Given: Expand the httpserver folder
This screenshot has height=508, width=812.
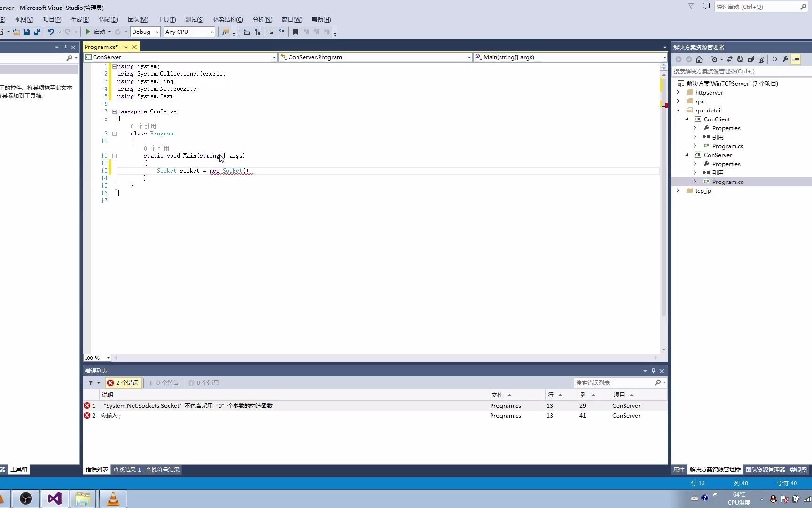Looking at the screenshot, I should (x=678, y=93).
